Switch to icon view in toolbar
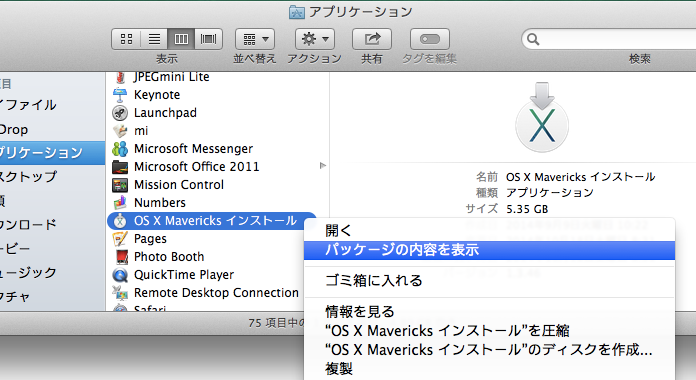696x380 pixels. tap(126, 39)
